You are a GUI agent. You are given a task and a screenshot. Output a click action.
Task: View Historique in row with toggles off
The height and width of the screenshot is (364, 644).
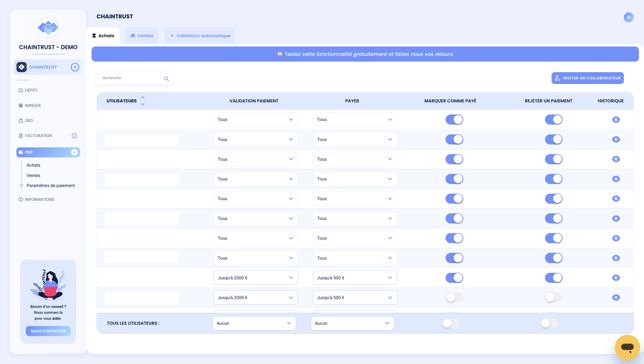pos(616,298)
